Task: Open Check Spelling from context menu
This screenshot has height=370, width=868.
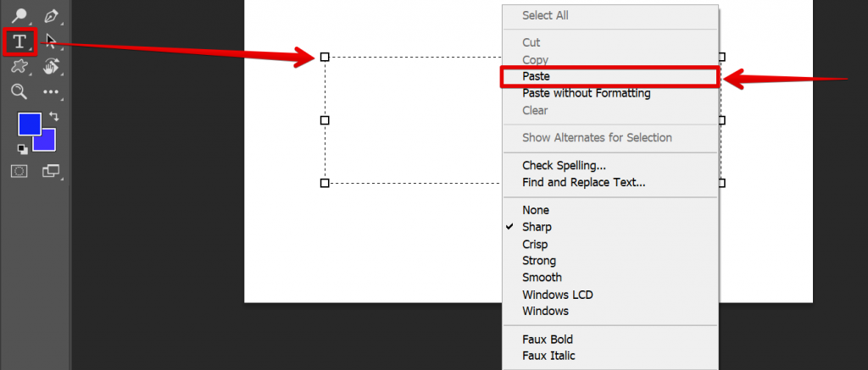Action: (x=564, y=165)
